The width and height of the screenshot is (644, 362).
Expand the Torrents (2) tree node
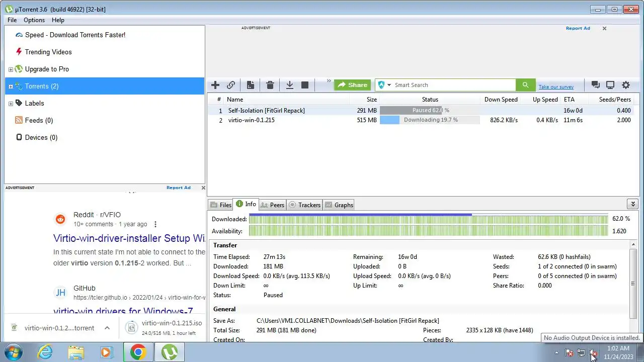(x=11, y=86)
